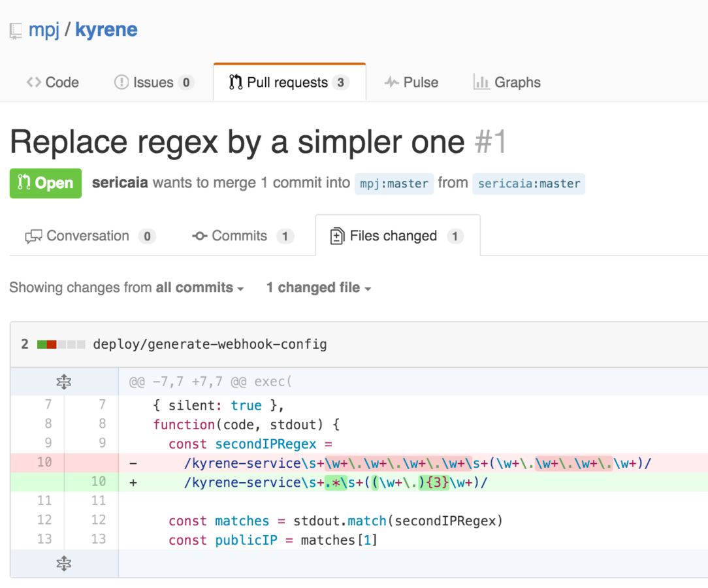Click the line { silent: true },
This screenshot has width=708, height=588.
pyautogui.click(x=219, y=406)
